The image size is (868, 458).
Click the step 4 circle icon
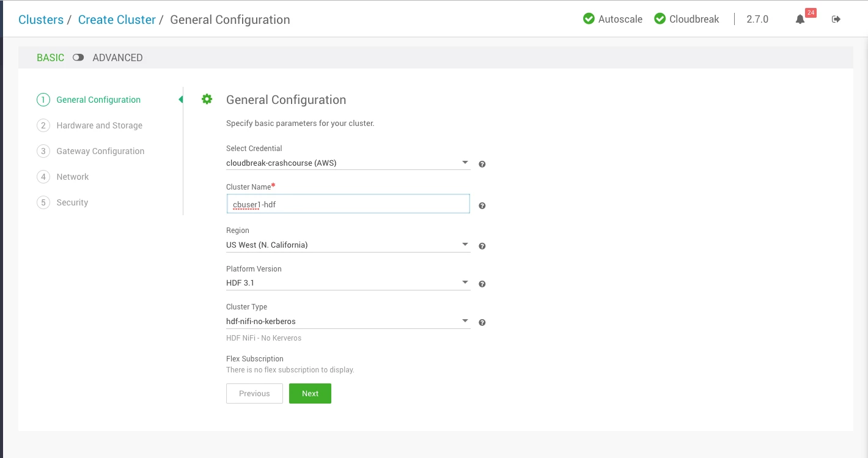[x=43, y=177]
